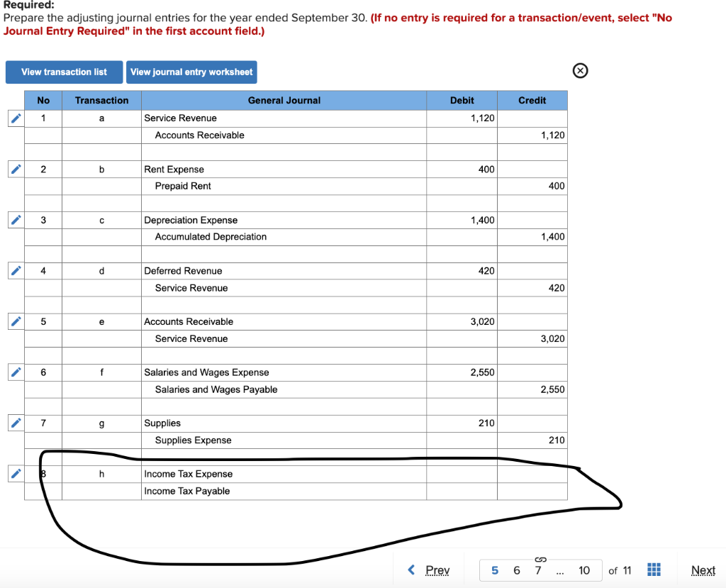This screenshot has height=588, width=726.
Task: Advance to the Next question
Action: [703, 570]
